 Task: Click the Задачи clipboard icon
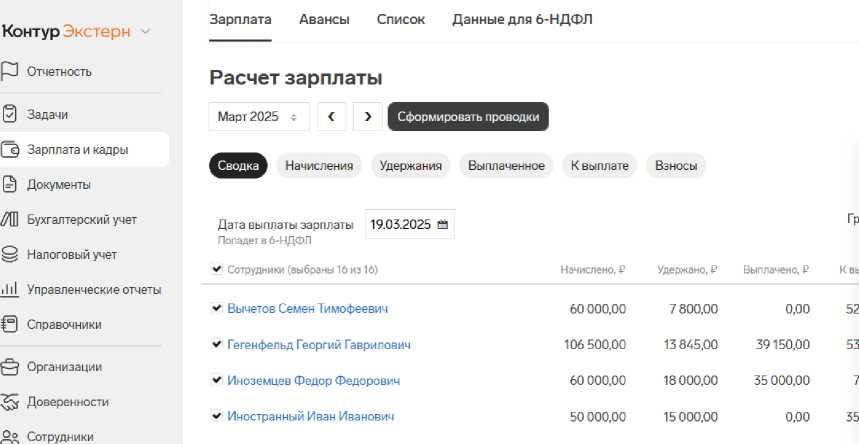pyautogui.click(x=10, y=114)
